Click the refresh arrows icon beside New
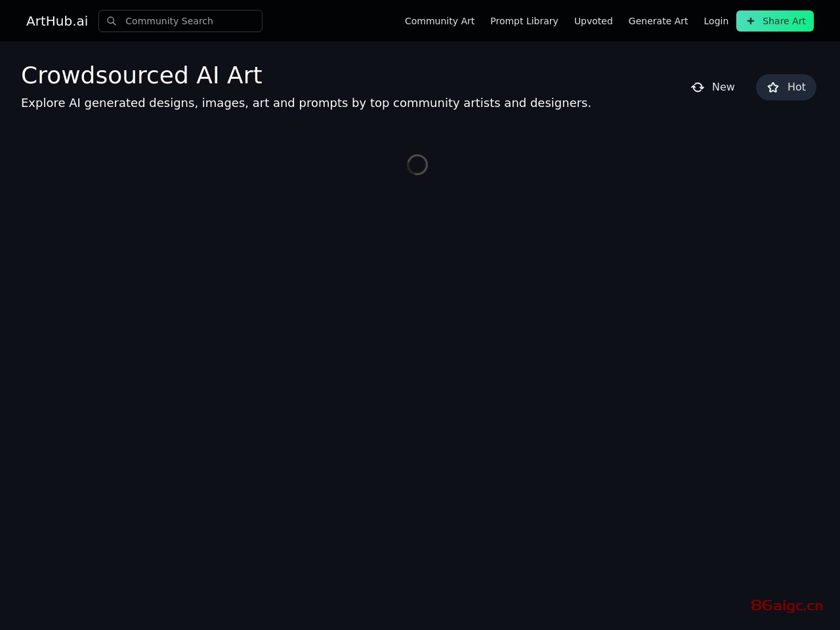 point(698,87)
